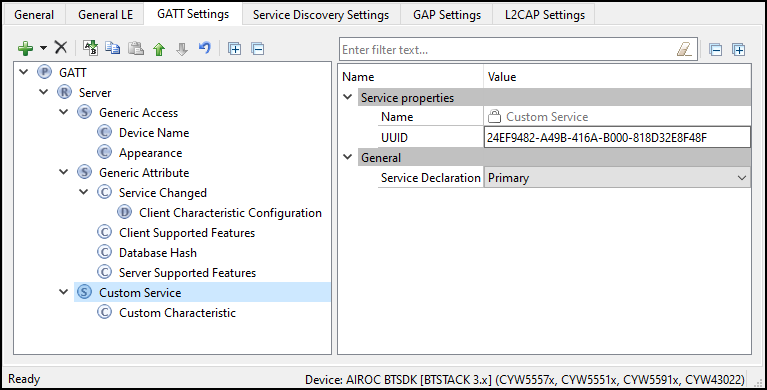Click the Appearance C icon
The width and height of the screenshot is (767, 390).
click(104, 153)
